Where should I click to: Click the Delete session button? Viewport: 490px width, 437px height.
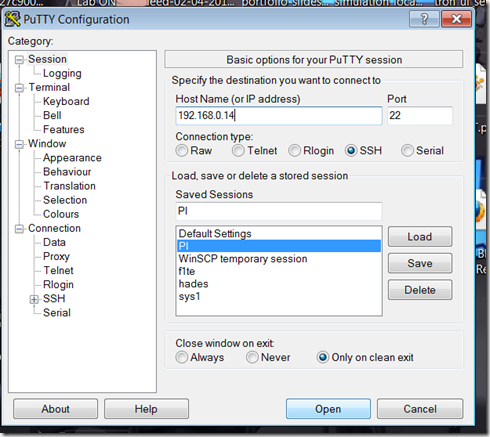(x=420, y=290)
